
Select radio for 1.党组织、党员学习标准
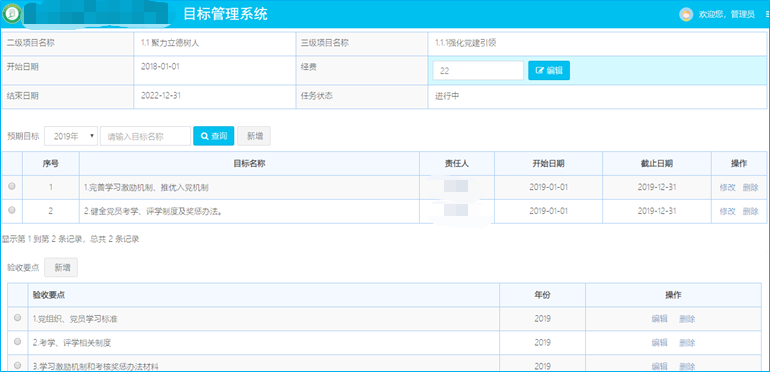pos(18,318)
